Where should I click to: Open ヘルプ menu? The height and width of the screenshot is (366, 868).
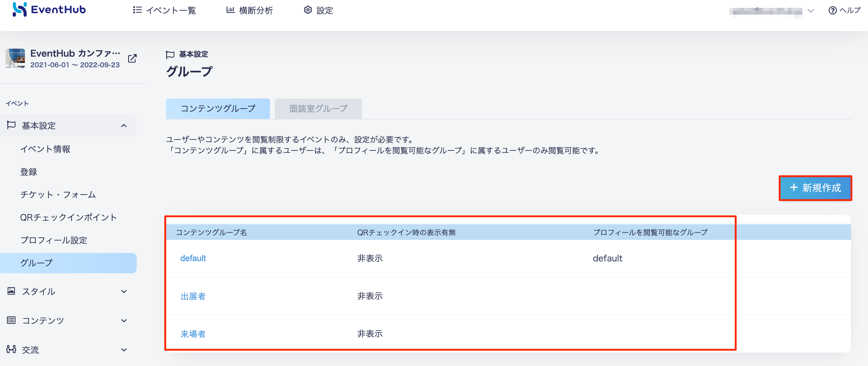pos(844,10)
